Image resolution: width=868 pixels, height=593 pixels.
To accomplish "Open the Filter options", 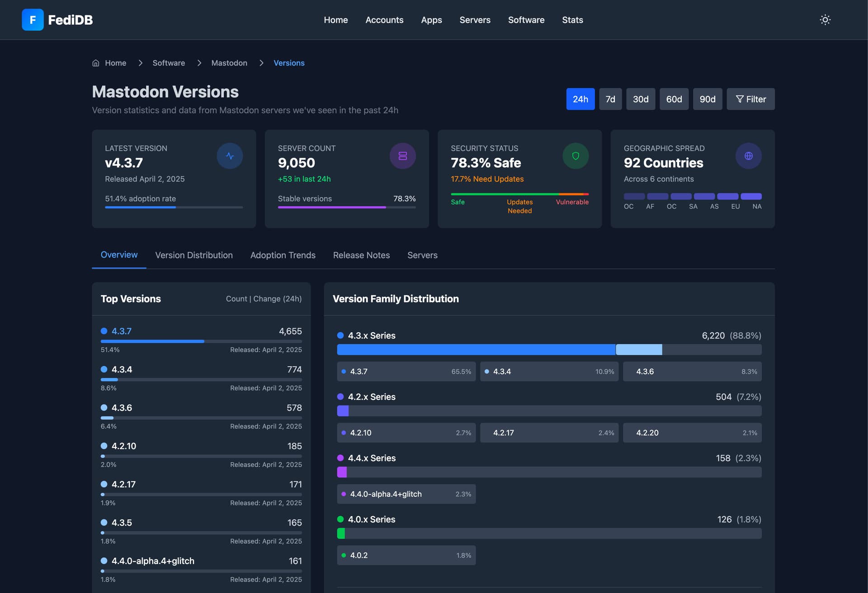I will coord(750,99).
